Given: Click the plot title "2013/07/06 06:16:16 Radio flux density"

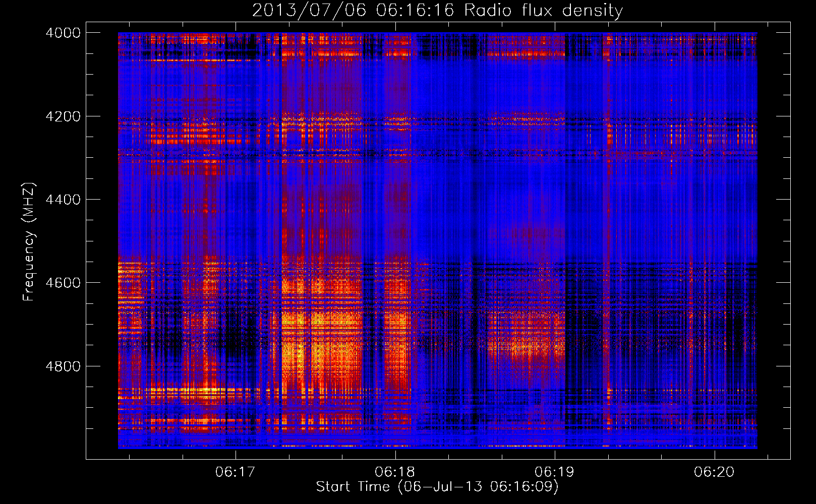Looking at the screenshot, I should tap(437, 10).
